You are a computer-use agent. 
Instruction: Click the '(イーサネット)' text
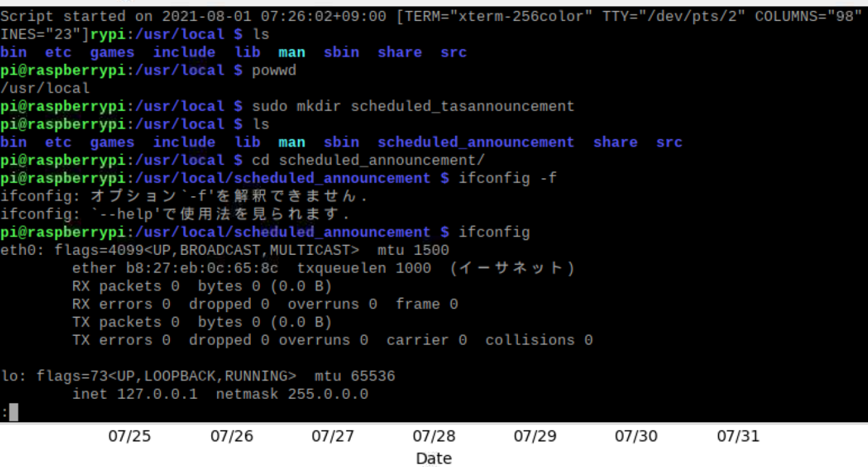512,269
